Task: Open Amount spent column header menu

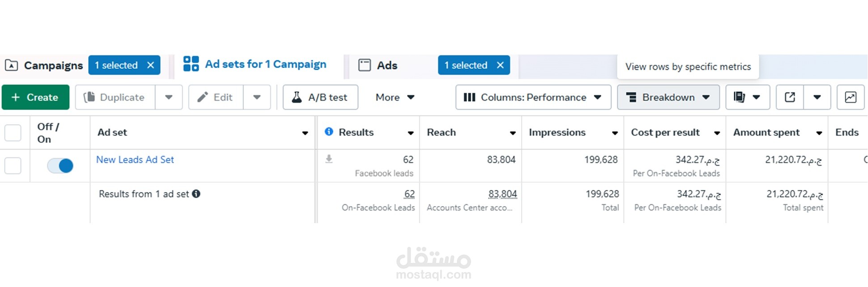Action: coord(819,133)
